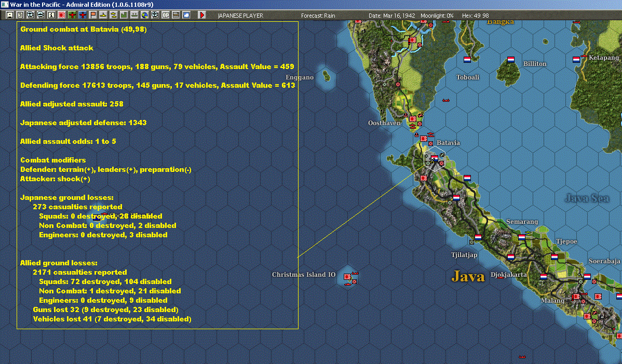The height and width of the screenshot is (364, 622).
Task: Click the ship silhouette with arrows icon
Action: click(x=134, y=15)
